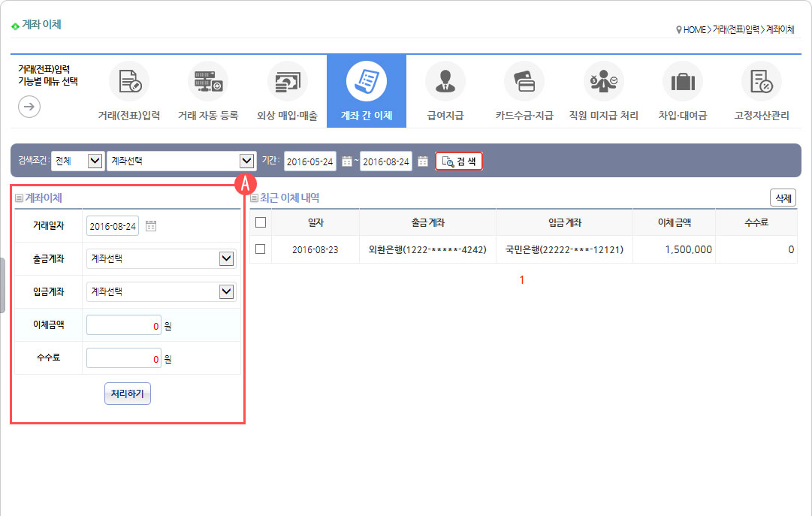
Task: Open the 직원 미지급 처리 icon
Action: coord(604,81)
